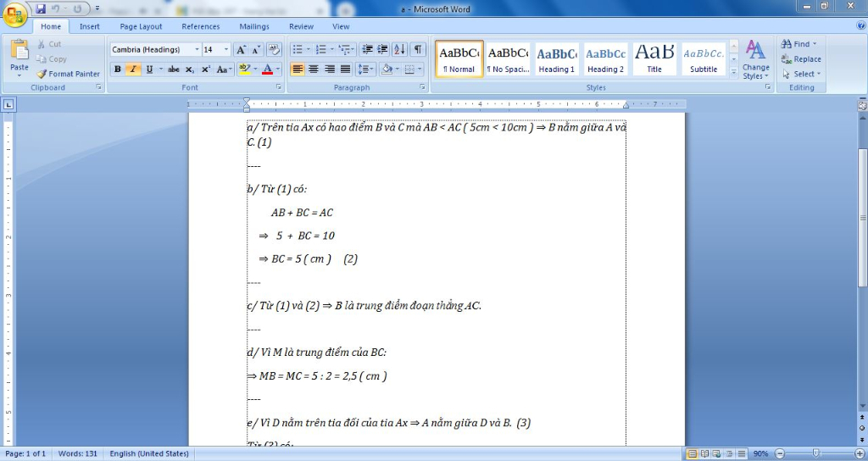Apply the Title style

tap(654, 58)
